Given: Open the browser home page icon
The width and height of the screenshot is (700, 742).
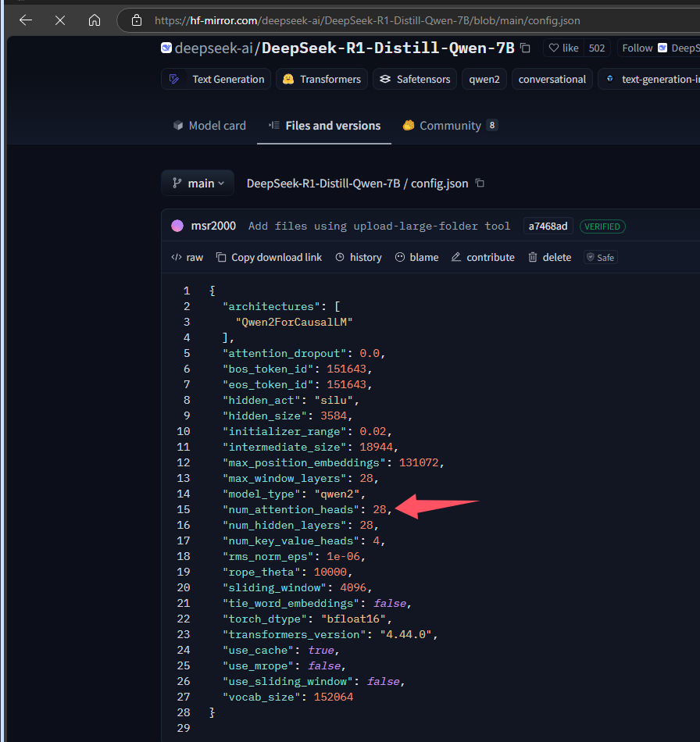Looking at the screenshot, I should 95,20.
